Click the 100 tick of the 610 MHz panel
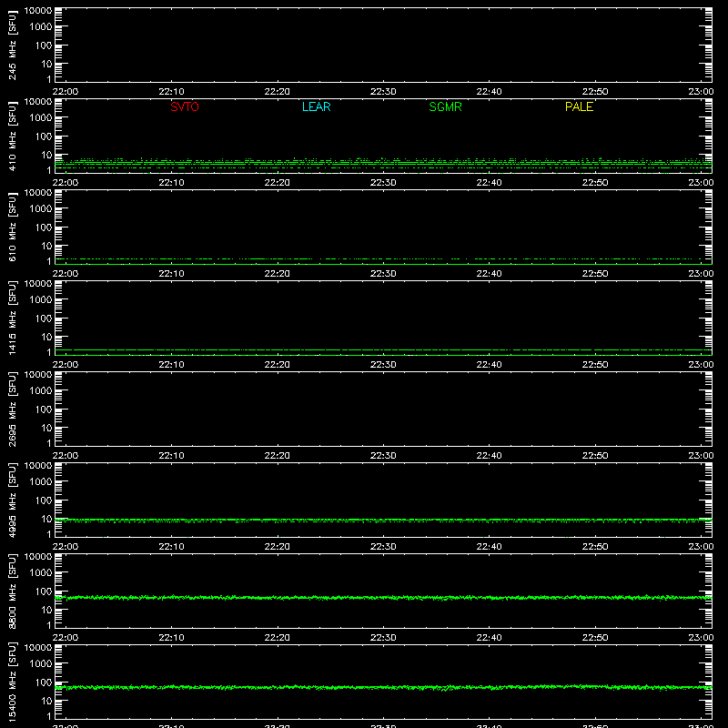728x728 pixels. 44,227
